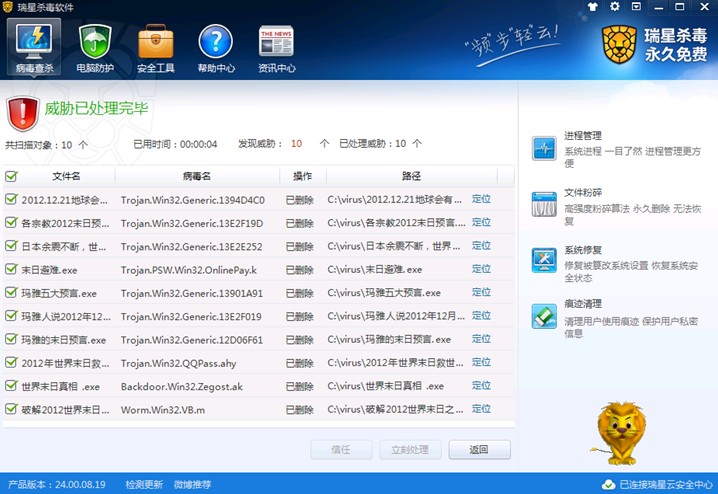Toggle the select-all checkbox in table header
The height and width of the screenshot is (494, 718).
[11, 176]
